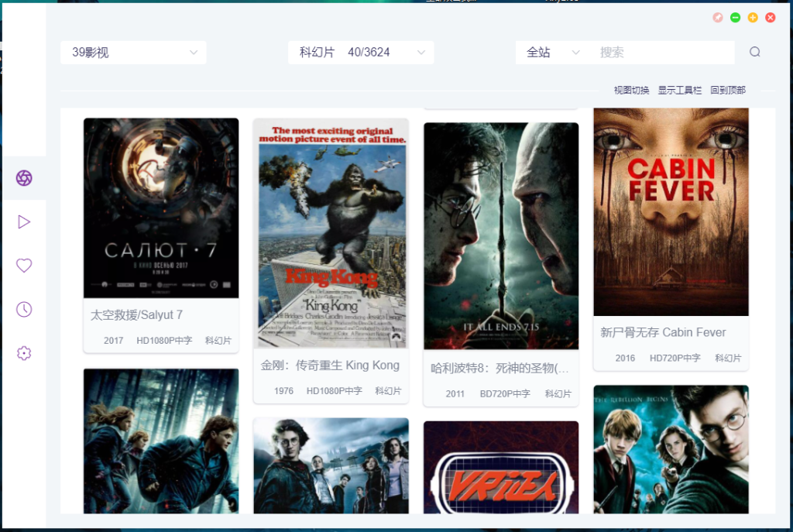Open favorites via the heart icon
The width and height of the screenshot is (793, 532).
[x=24, y=266]
